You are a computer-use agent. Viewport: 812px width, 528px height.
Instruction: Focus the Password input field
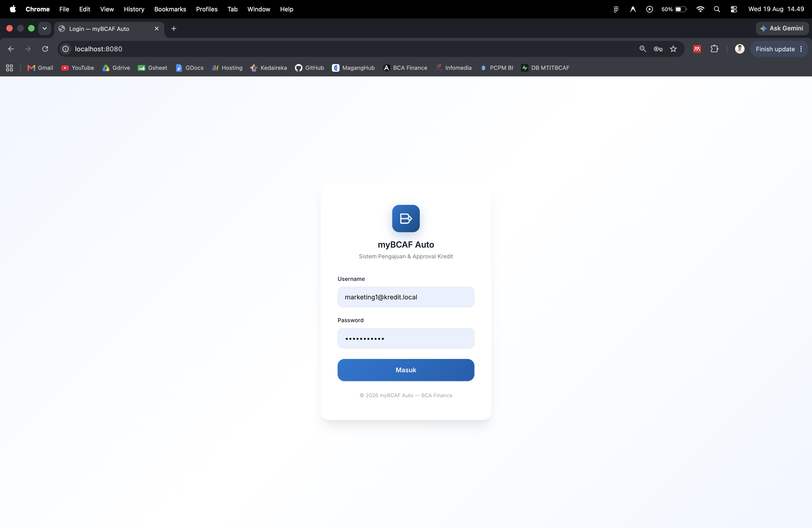[406, 338]
